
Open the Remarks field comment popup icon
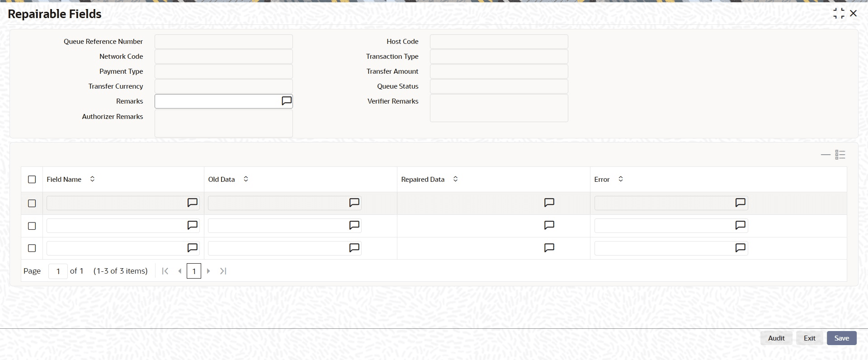click(x=287, y=101)
